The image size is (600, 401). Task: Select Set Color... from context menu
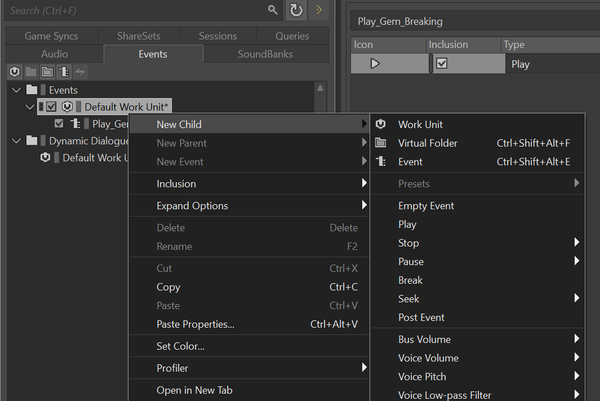coord(180,346)
